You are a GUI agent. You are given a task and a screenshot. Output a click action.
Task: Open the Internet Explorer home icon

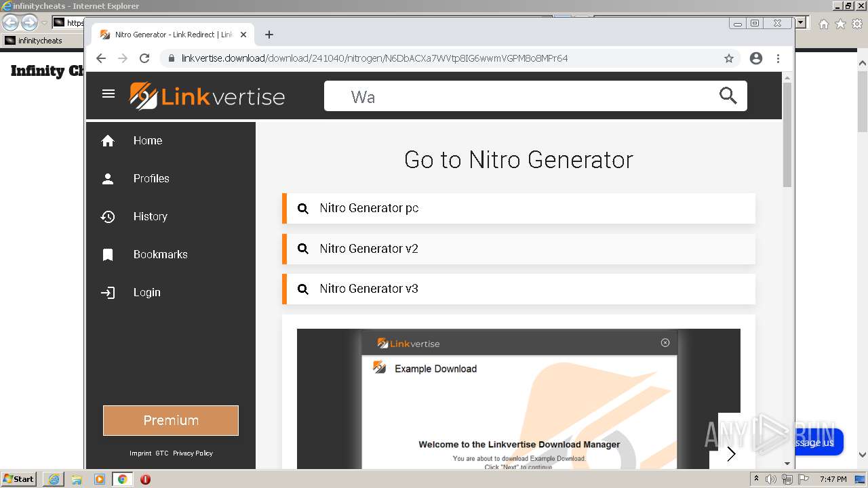(x=823, y=24)
